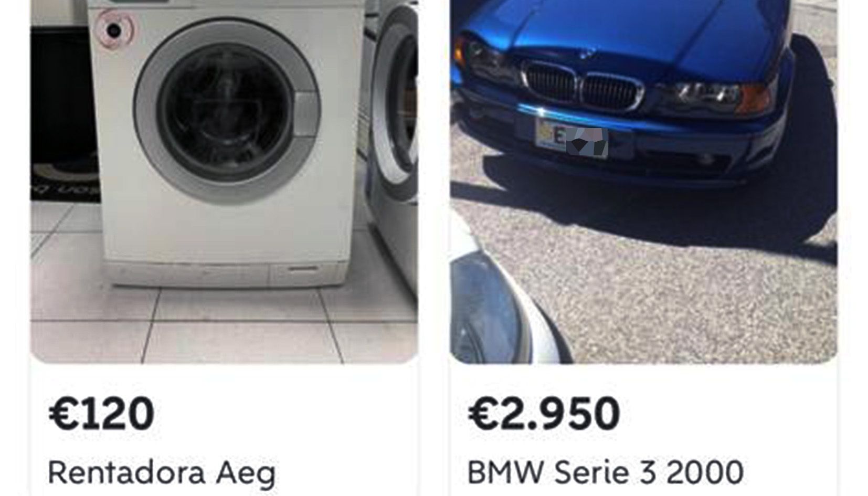Viewport: 868px width, 496px height.
Task: Click the BMW card white area beside price
Action: [729, 415]
